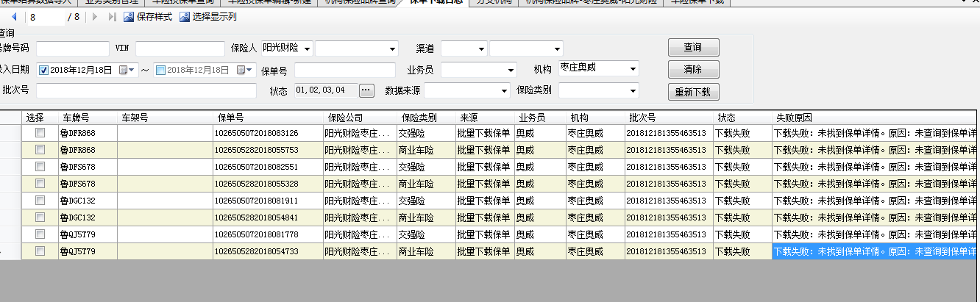The width and height of the screenshot is (980, 302).
Task: Click 阳光财险枣庄 cell in 1026505282018055328 row
Action: (x=361, y=184)
